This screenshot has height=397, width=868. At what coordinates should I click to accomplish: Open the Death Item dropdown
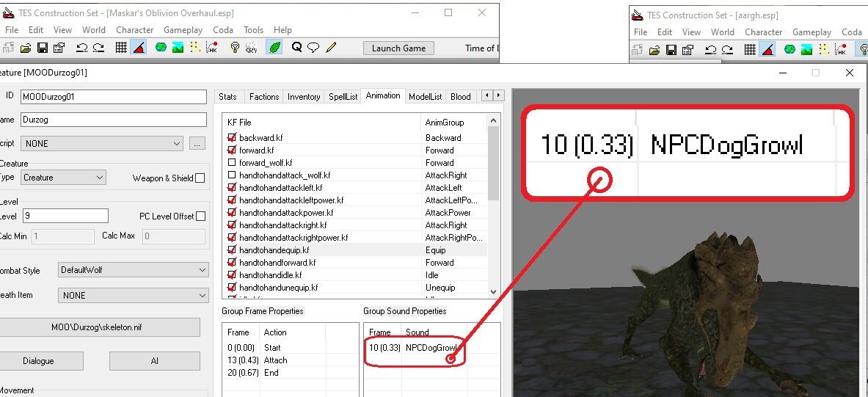click(x=133, y=295)
